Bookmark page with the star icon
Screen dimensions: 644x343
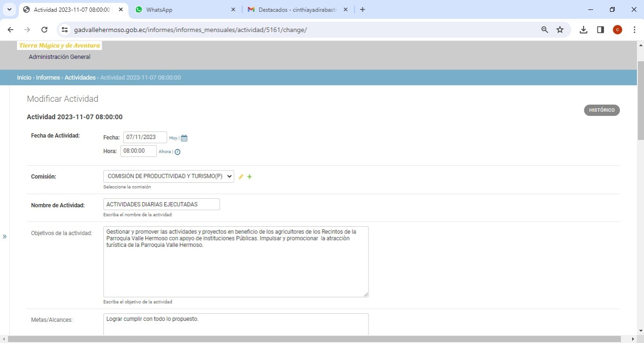click(560, 30)
